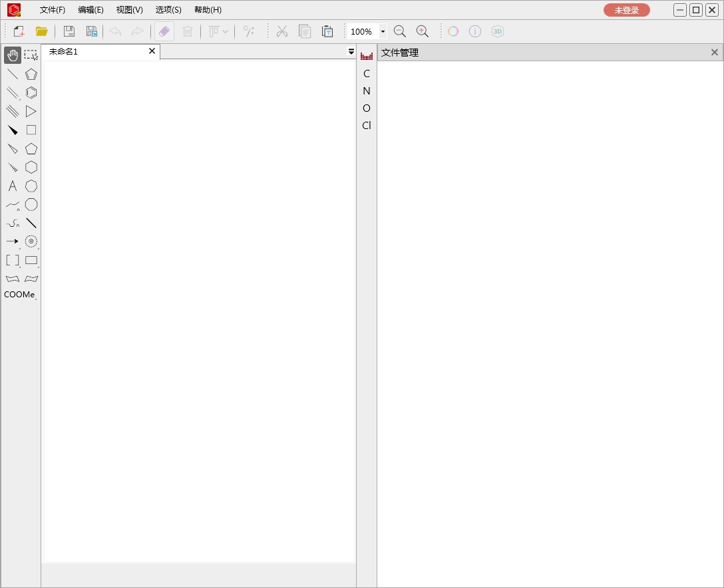Select the cyclohexane hexagon ring tool
This screenshot has width=724, height=588.
[31, 167]
